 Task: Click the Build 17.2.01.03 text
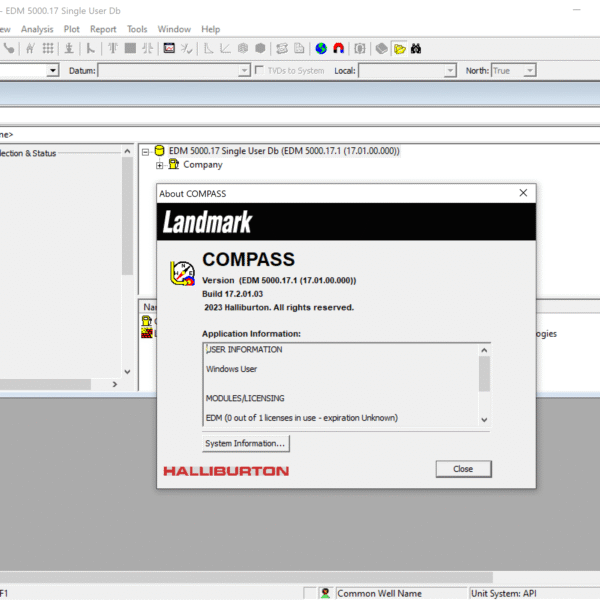(232, 294)
